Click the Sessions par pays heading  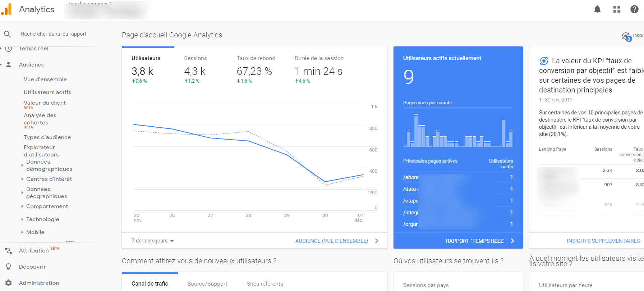tap(426, 285)
